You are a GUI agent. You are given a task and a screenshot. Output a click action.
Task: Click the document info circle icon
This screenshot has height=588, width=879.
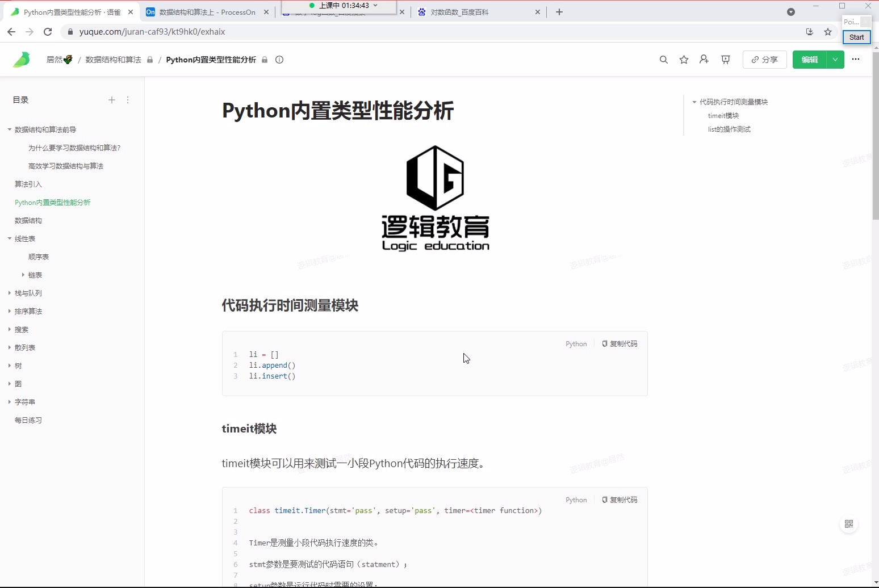(279, 60)
